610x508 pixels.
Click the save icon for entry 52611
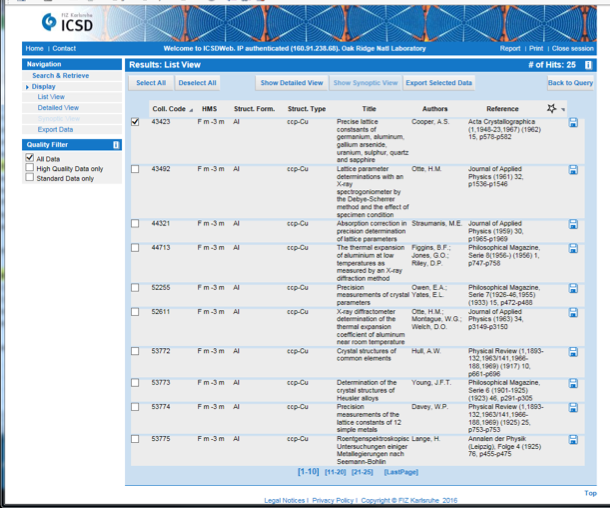pos(574,313)
